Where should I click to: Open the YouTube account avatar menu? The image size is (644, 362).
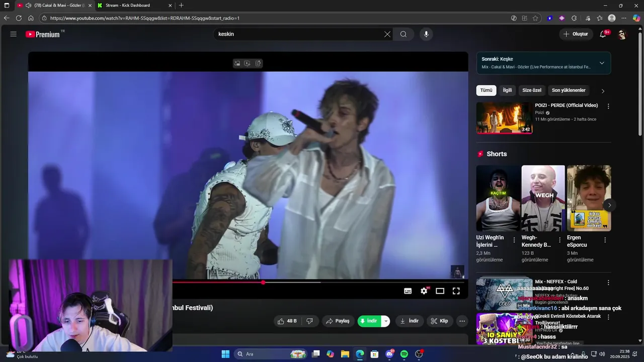pos(622,34)
